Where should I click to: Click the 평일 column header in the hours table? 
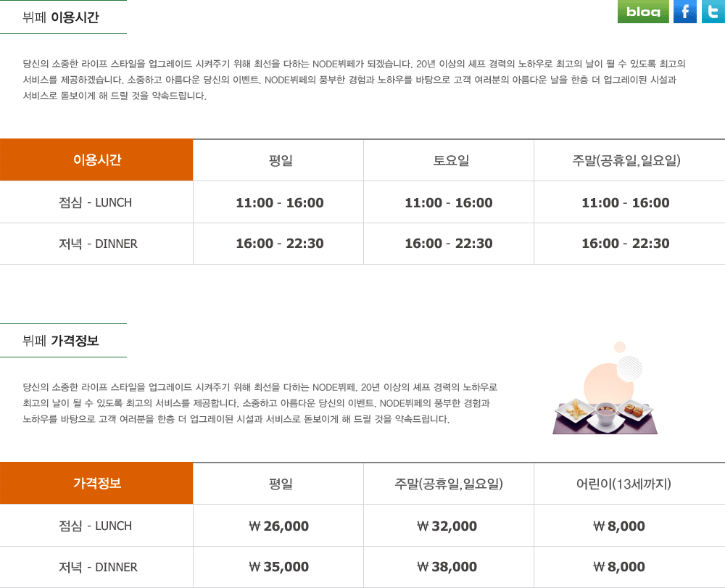[x=280, y=160]
